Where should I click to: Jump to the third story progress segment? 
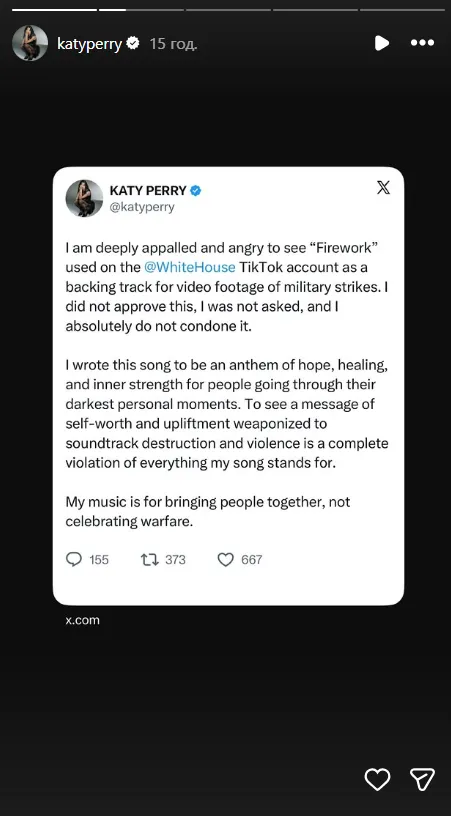[228, 9]
